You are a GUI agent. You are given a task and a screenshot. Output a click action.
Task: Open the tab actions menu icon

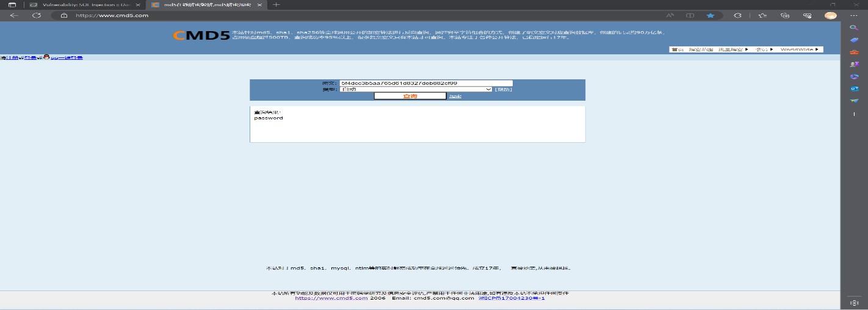pos(12,4)
